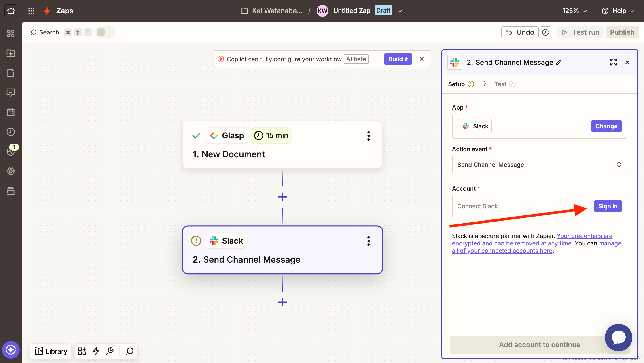Viewport: 644px width, 363px height.
Task: Expand the Untitled Zap Draft chevron
Action: click(400, 11)
